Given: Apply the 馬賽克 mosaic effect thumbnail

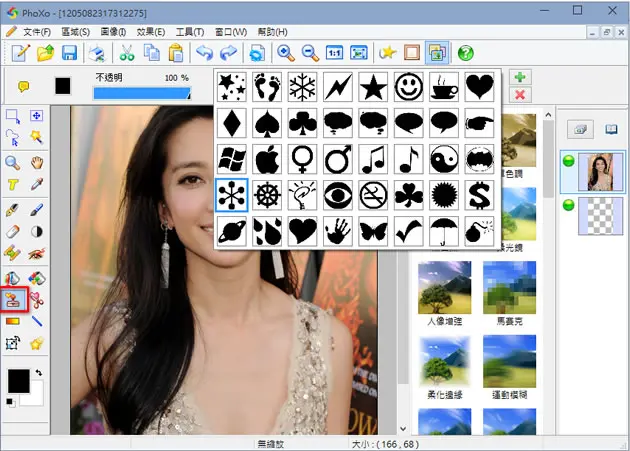Looking at the screenshot, I should pos(509,288).
